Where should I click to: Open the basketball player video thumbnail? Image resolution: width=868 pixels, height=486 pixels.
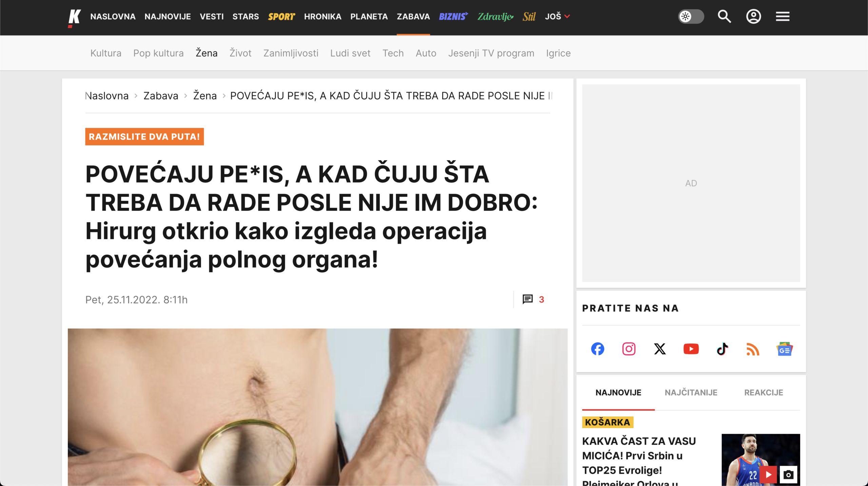point(761,460)
